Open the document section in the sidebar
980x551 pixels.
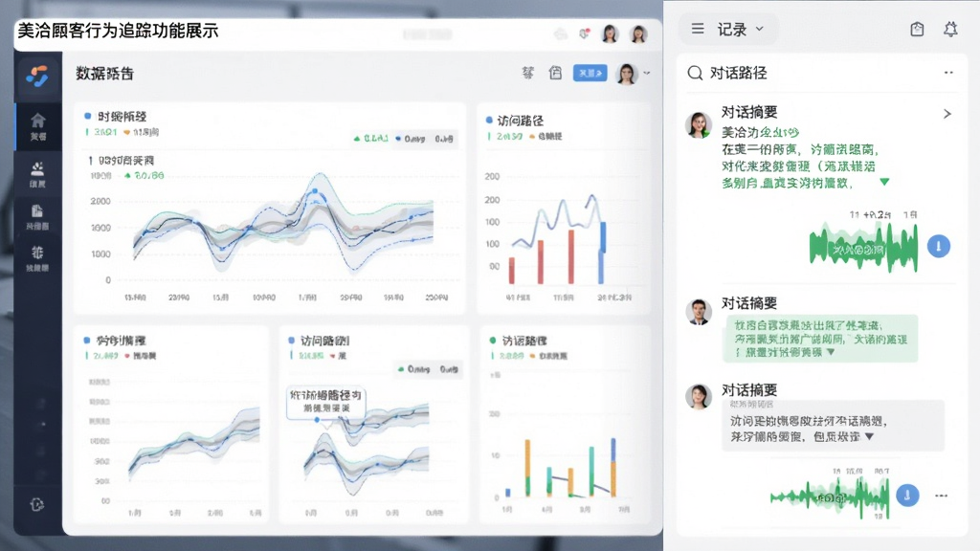click(37, 217)
